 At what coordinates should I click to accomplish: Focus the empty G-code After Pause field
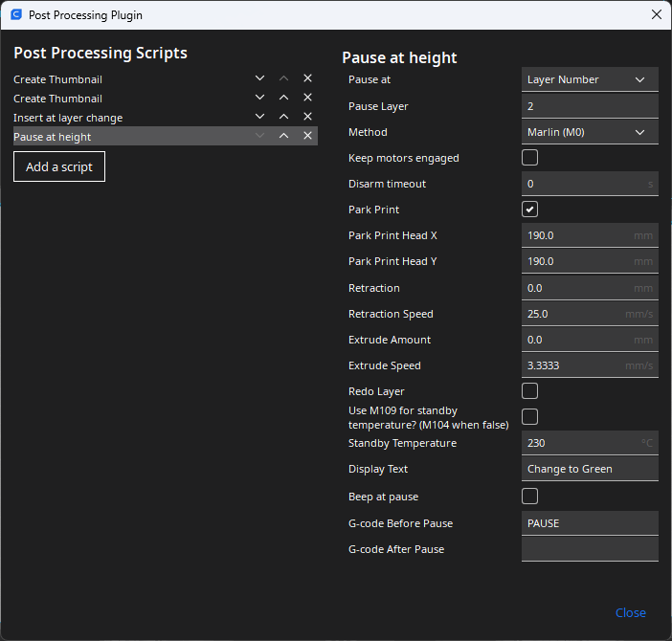click(x=590, y=549)
